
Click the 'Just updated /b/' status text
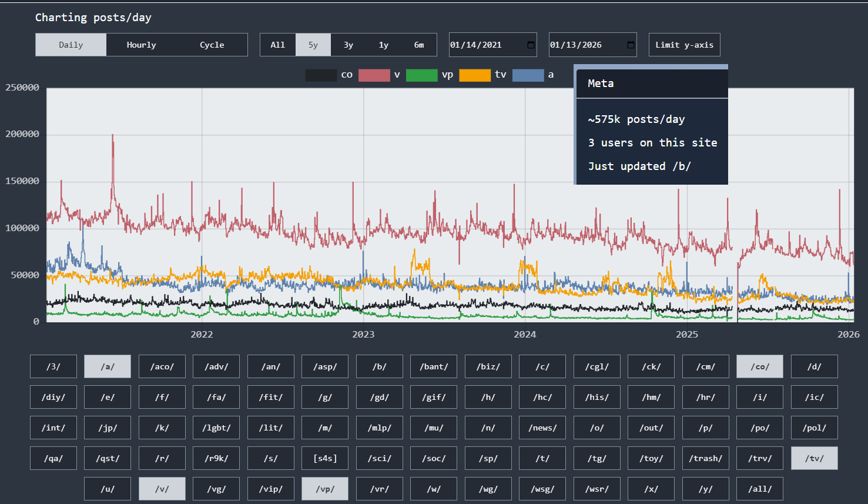(x=639, y=166)
